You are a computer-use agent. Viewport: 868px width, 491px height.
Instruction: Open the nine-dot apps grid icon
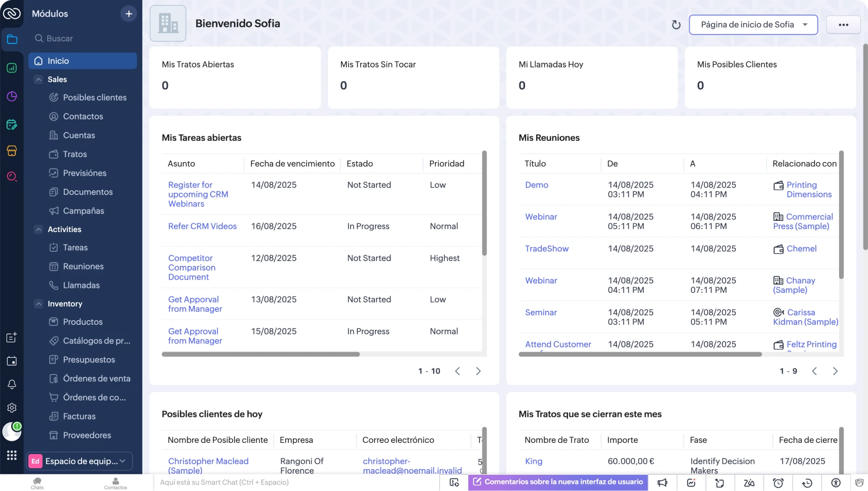(12, 456)
